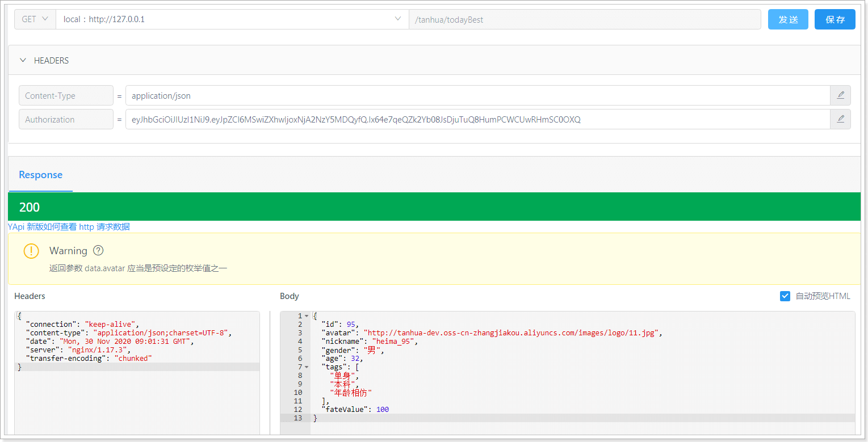Click the Content-Type header name field

(x=66, y=95)
